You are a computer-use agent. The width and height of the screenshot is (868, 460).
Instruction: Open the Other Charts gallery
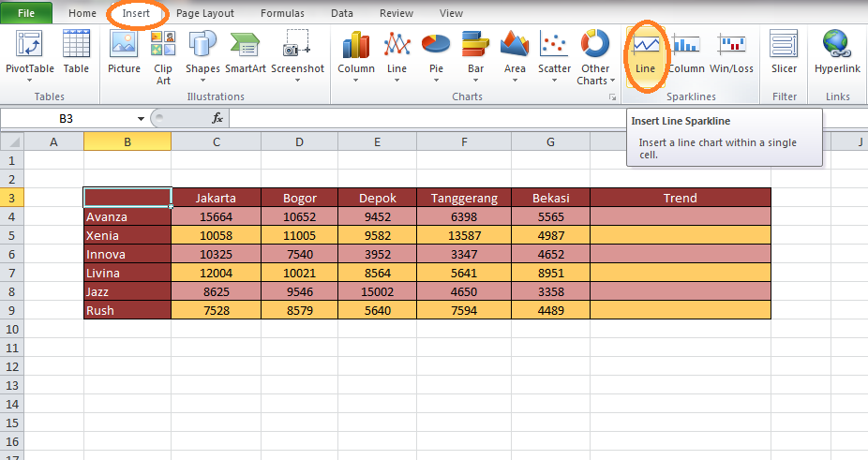595,58
